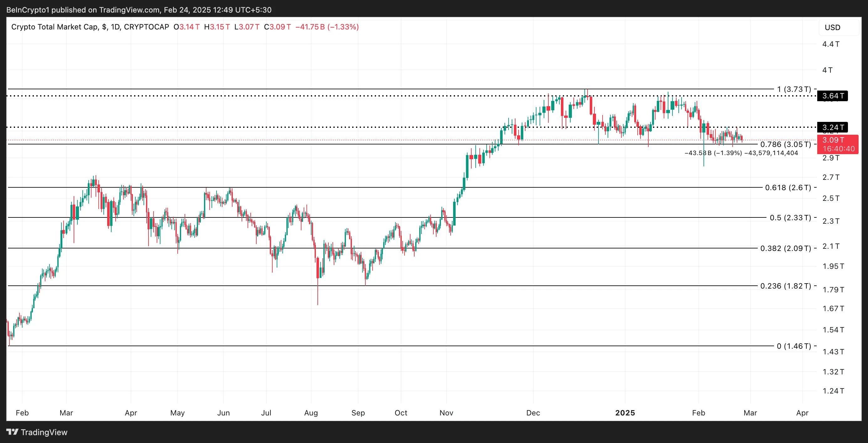Screen dimensions: 868x443
Task: Click the Crypto Total Market Cap title
Action: 54,27
